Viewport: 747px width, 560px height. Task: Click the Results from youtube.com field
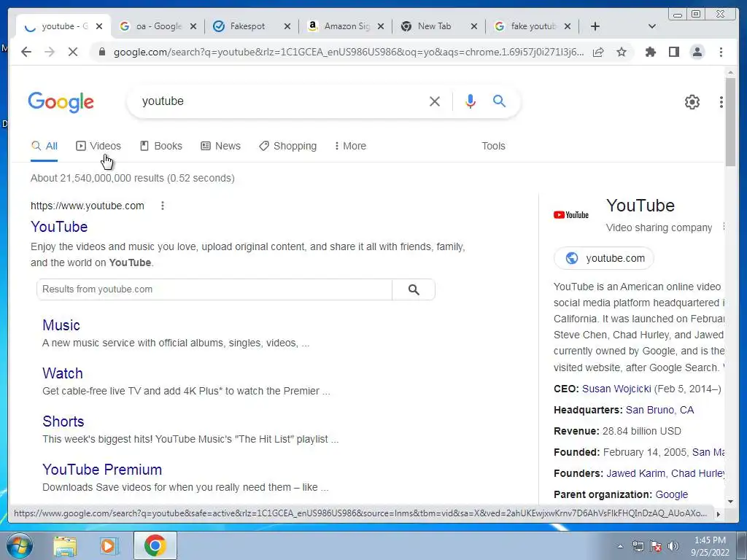[x=214, y=289]
